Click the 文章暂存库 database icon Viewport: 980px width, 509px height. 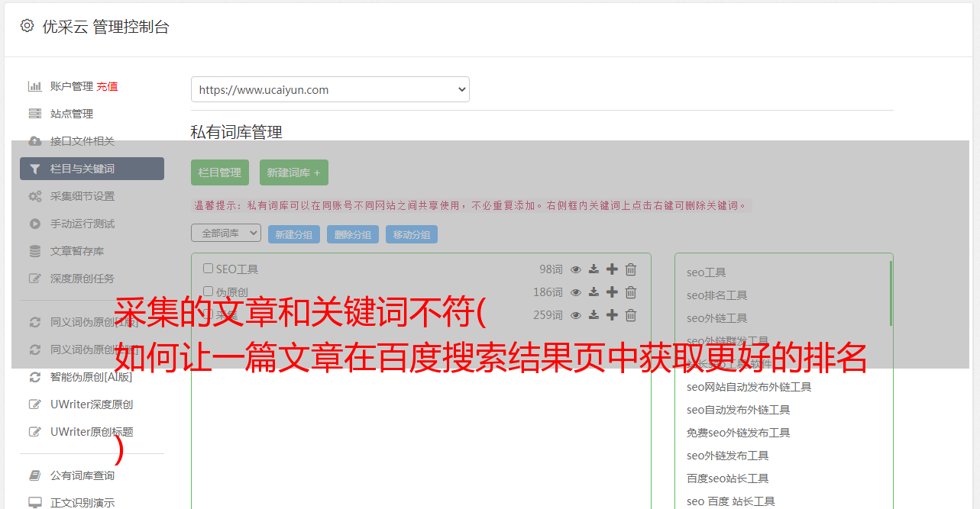point(35,251)
